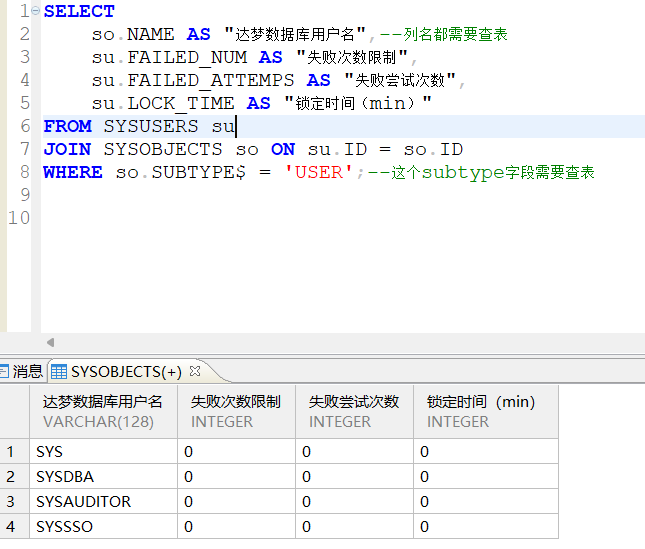Image resolution: width=645 pixels, height=549 pixels.
Task: Select the SYSOBJECTS(+) results tab
Action: (125, 372)
